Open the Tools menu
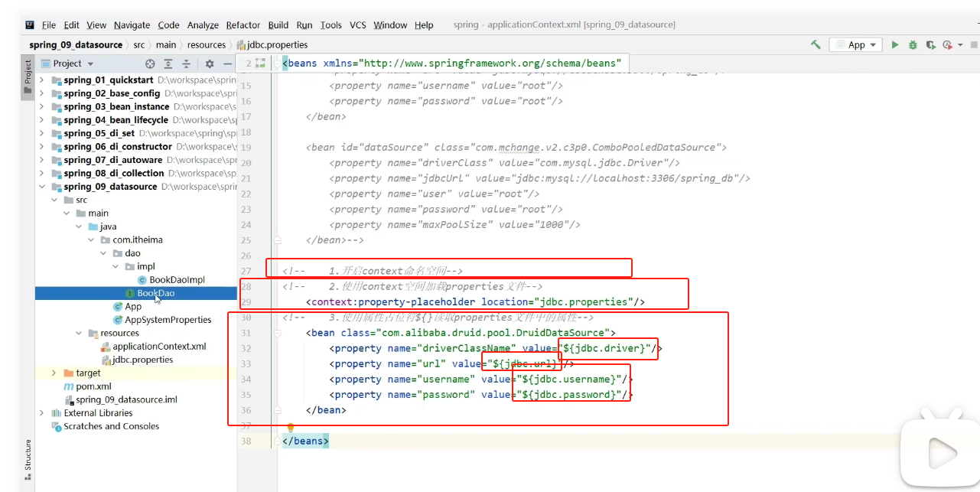 point(331,24)
